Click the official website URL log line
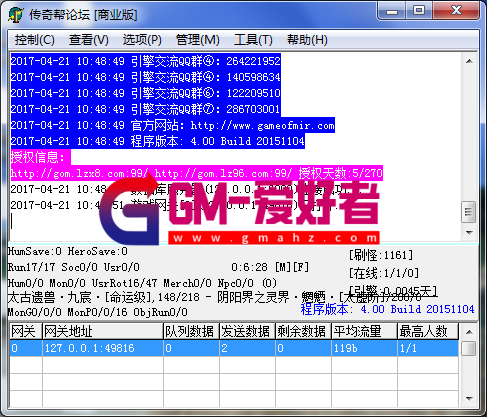 pos(173,125)
